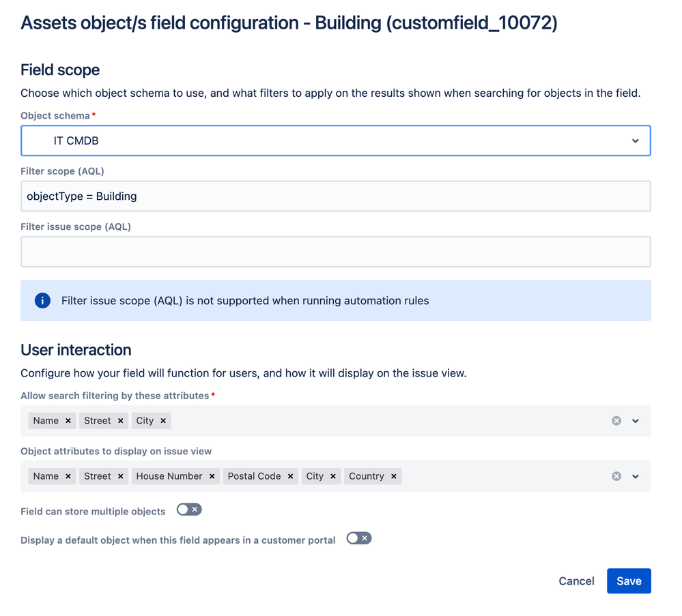The height and width of the screenshot is (616, 682).
Task: Expand search filtering attributes dropdown chevron
Action: pos(636,421)
